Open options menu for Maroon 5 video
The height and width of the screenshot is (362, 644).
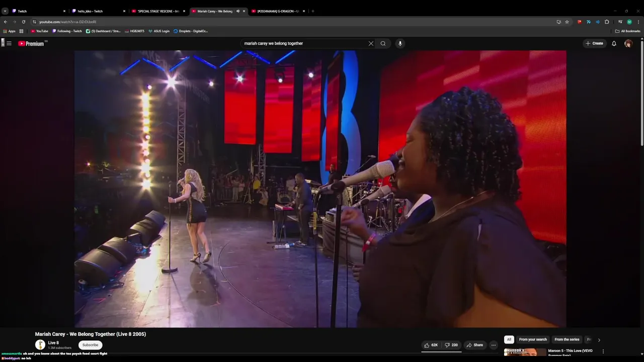603,351
